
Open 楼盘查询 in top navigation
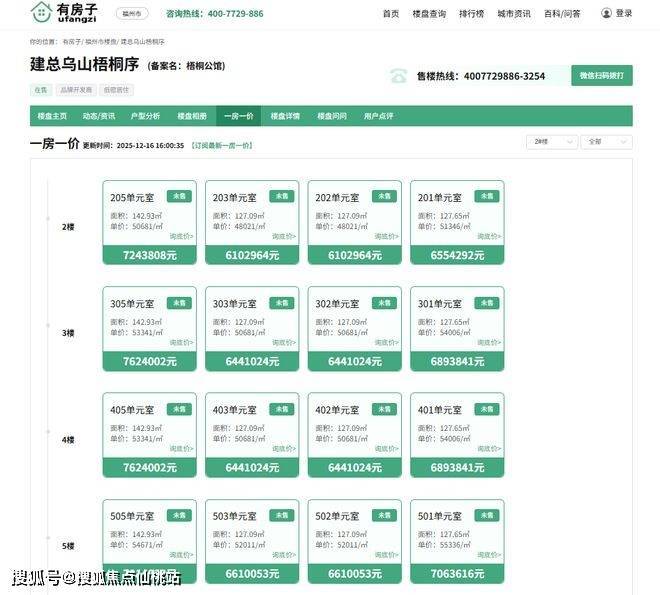429,14
